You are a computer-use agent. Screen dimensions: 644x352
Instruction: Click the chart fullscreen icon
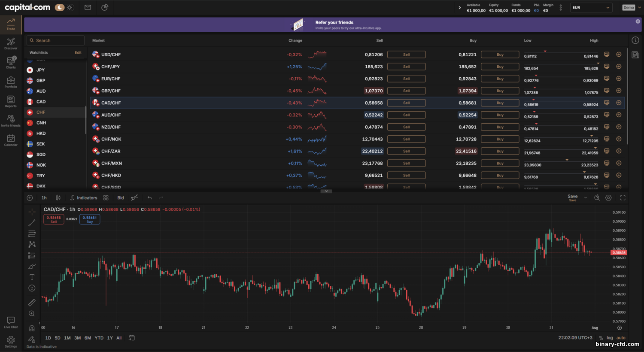pyautogui.click(x=623, y=198)
